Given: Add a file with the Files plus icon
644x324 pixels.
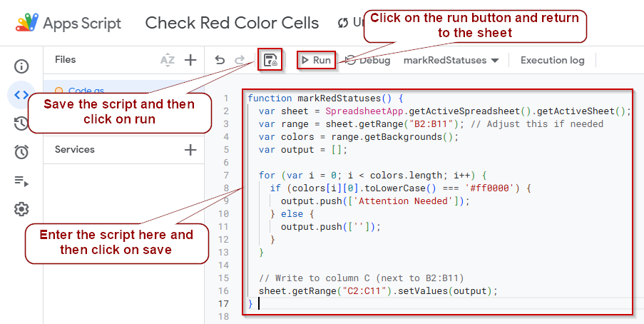Looking at the screenshot, I should (x=190, y=60).
